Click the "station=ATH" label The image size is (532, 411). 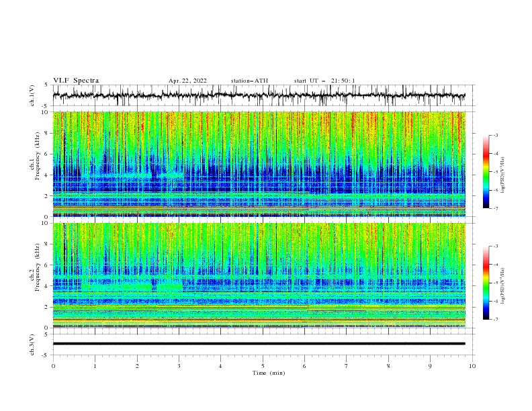(x=249, y=81)
